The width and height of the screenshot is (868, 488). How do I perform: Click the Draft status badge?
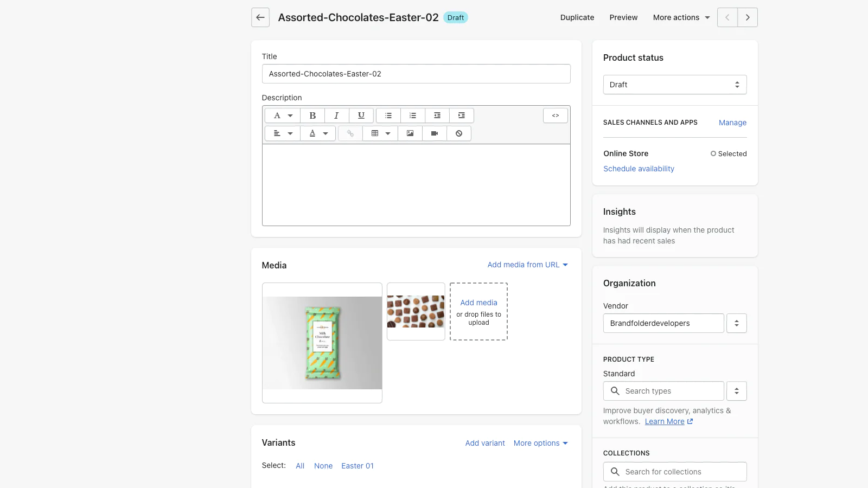point(456,17)
